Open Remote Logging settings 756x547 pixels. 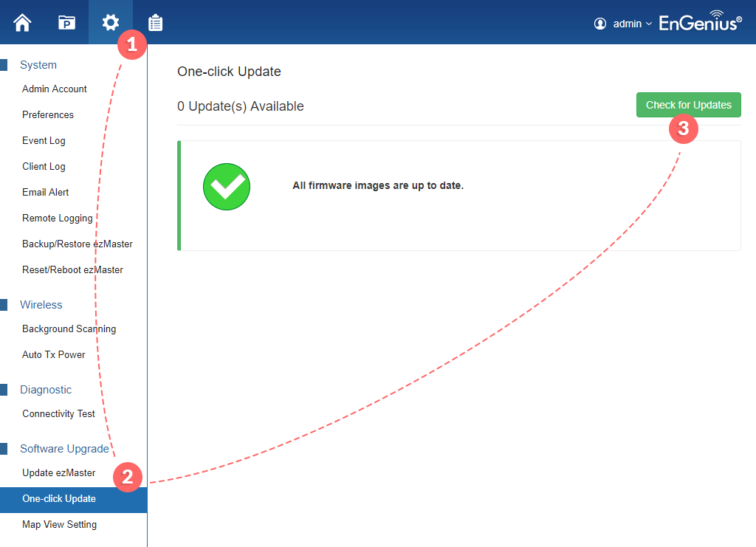point(58,219)
